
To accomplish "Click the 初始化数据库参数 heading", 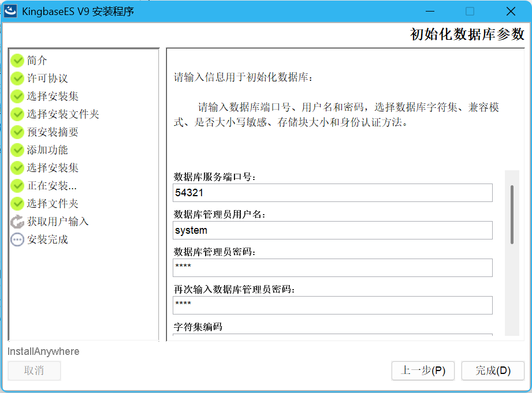I will pos(467,34).
